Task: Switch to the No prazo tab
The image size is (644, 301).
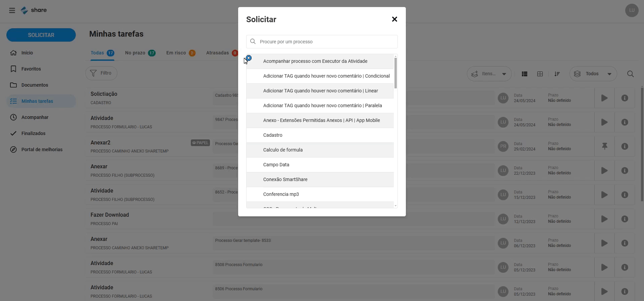Action: [140, 53]
